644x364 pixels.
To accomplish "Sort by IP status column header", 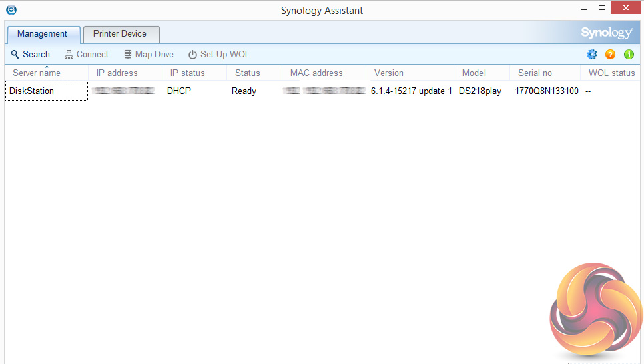I will [194, 73].
